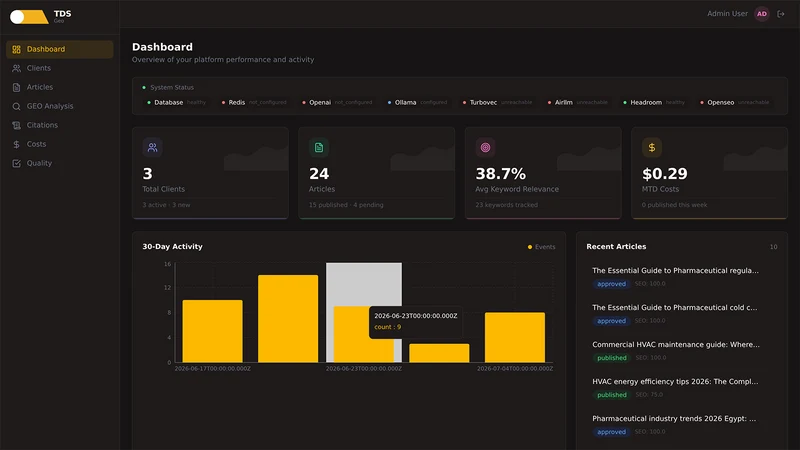Select the Headroom status indicator
The height and width of the screenshot is (450, 800).
pos(654,103)
